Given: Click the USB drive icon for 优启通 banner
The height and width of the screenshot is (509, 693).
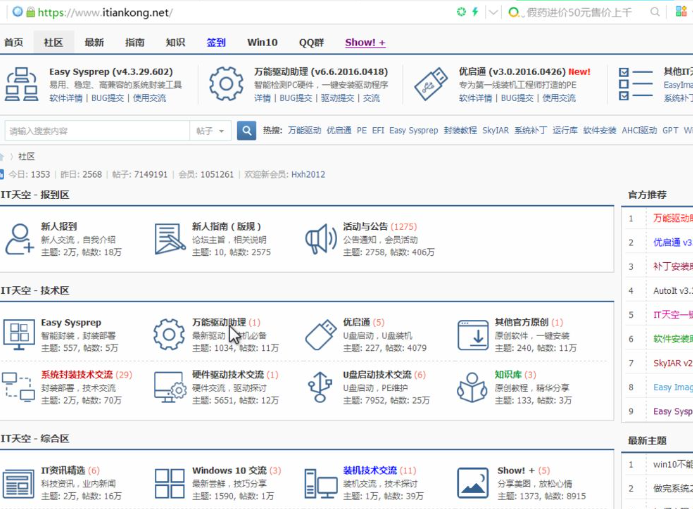Looking at the screenshot, I should click(x=430, y=84).
